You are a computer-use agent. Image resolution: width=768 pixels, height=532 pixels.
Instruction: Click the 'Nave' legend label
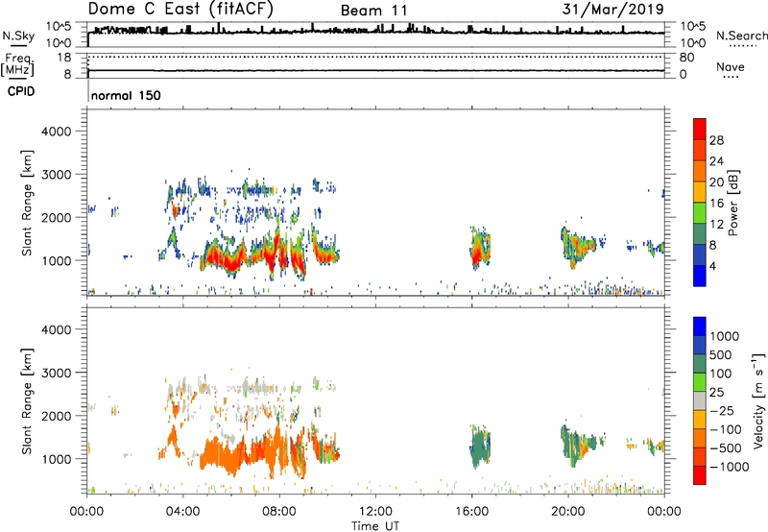tap(731, 66)
